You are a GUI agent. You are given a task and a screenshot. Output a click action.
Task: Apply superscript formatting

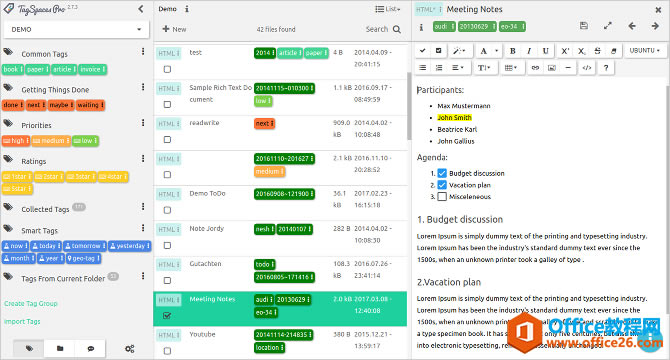[x=565, y=51]
